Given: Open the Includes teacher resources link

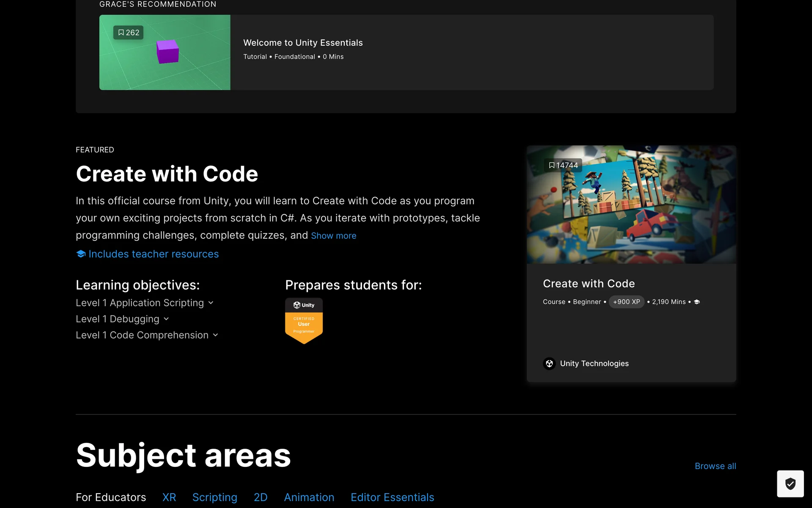Looking at the screenshot, I should pos(154,254).
